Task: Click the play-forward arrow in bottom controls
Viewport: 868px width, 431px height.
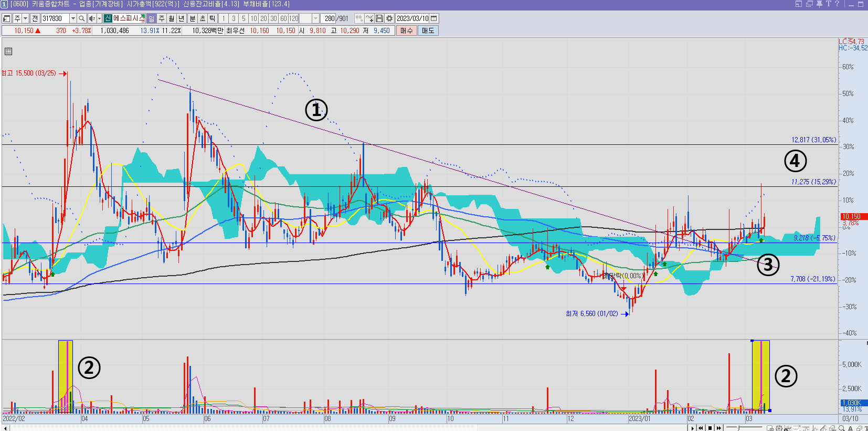Action: pyautogui.click(x=693, y=428)
